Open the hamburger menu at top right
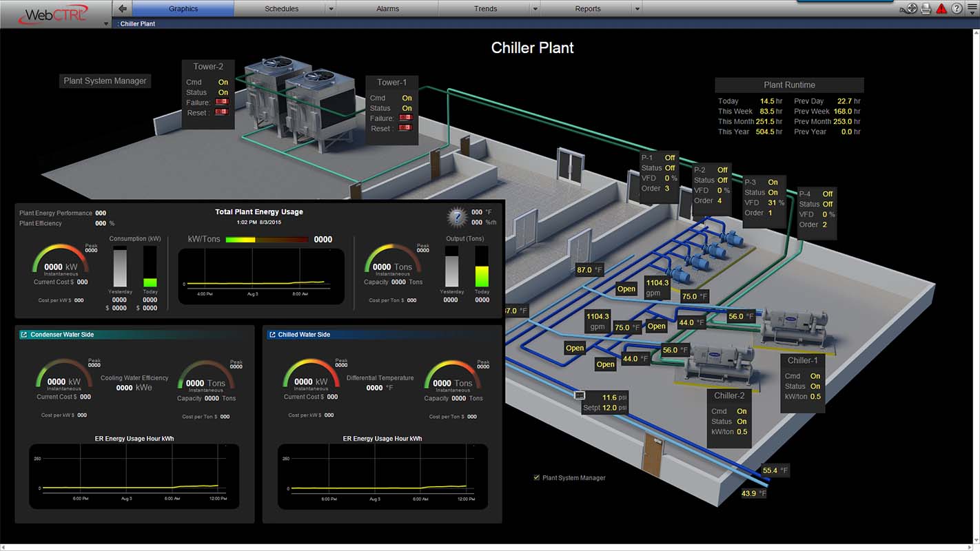The image size is (980, 551). [972, 6]
